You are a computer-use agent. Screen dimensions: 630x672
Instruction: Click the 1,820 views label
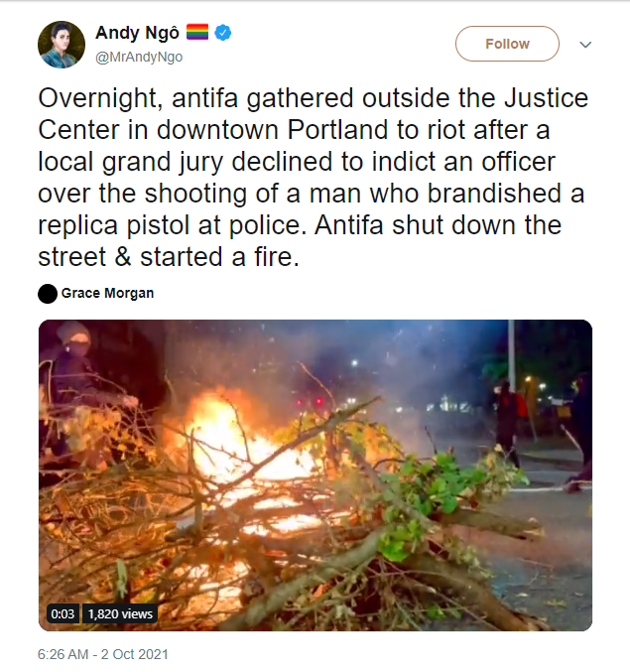(x=120, y=613)
